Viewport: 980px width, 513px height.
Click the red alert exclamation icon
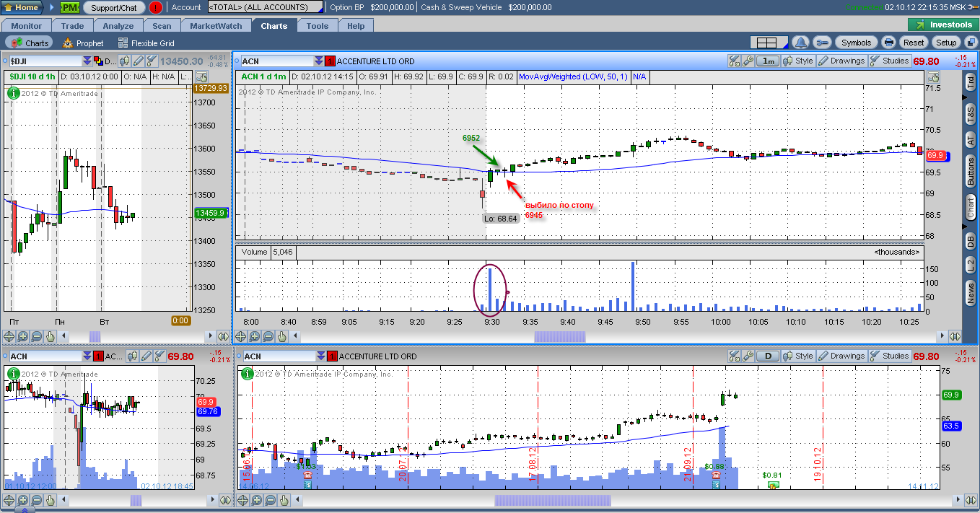(x=156, y=7)
